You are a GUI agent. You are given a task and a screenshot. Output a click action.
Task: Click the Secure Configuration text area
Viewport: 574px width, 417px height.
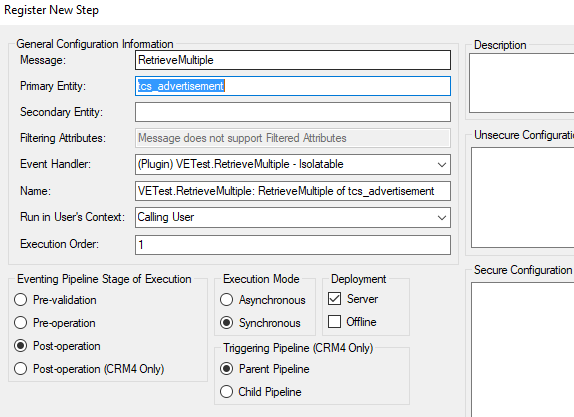pos(522,350)
